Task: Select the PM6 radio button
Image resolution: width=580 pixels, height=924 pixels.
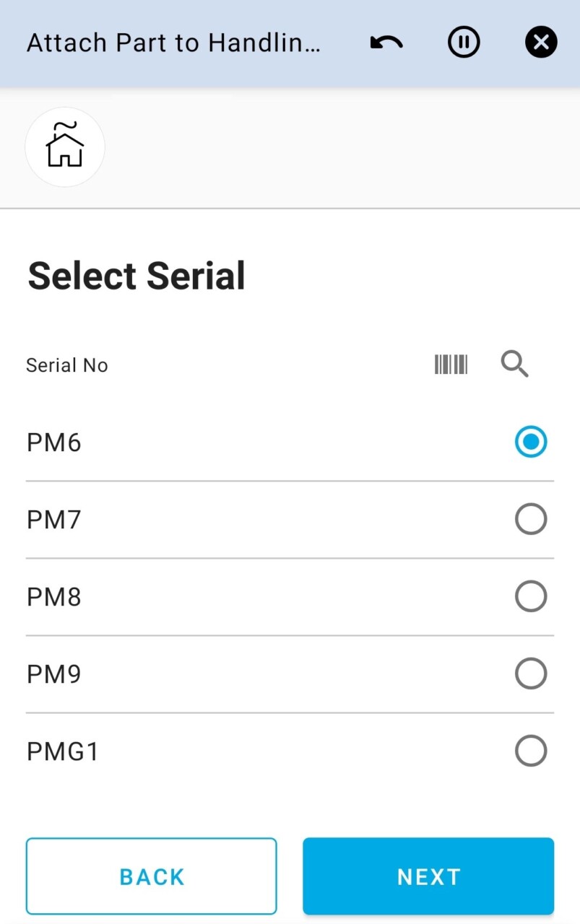Action: pyautogui.click(x=531, y=442)
